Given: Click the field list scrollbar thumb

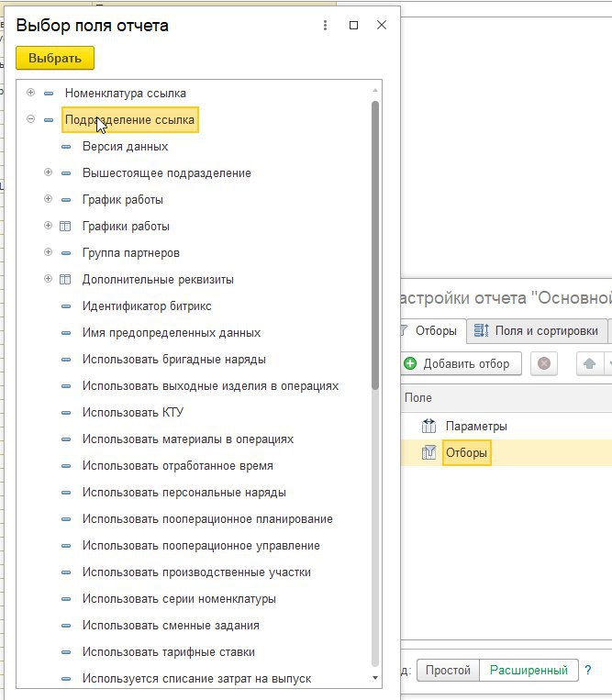Looking at the screenshot, I should [375, 246].
